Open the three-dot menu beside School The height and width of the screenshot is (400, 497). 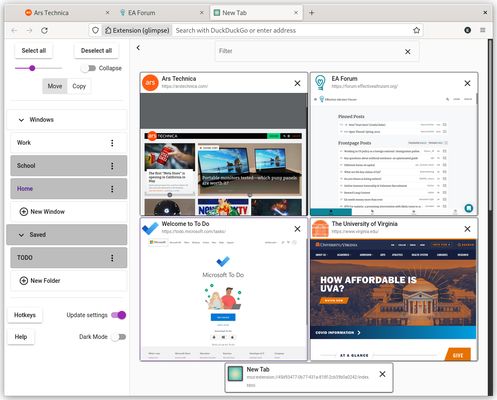112,166
